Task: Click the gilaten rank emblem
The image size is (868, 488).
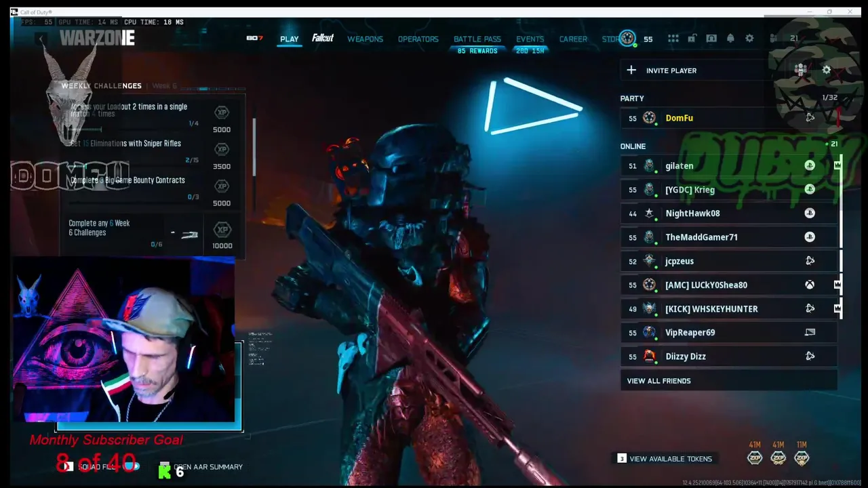Action: (650, 165)
